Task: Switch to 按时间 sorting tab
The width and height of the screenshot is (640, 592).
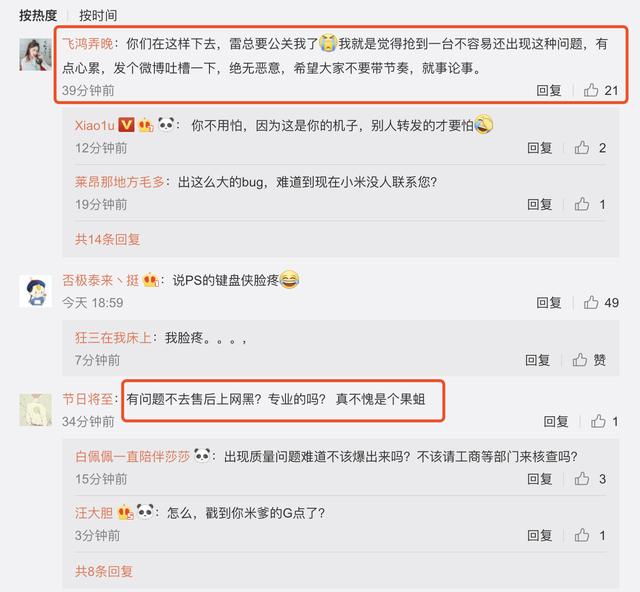Action: pyautogui.click(x=98, y=16)
